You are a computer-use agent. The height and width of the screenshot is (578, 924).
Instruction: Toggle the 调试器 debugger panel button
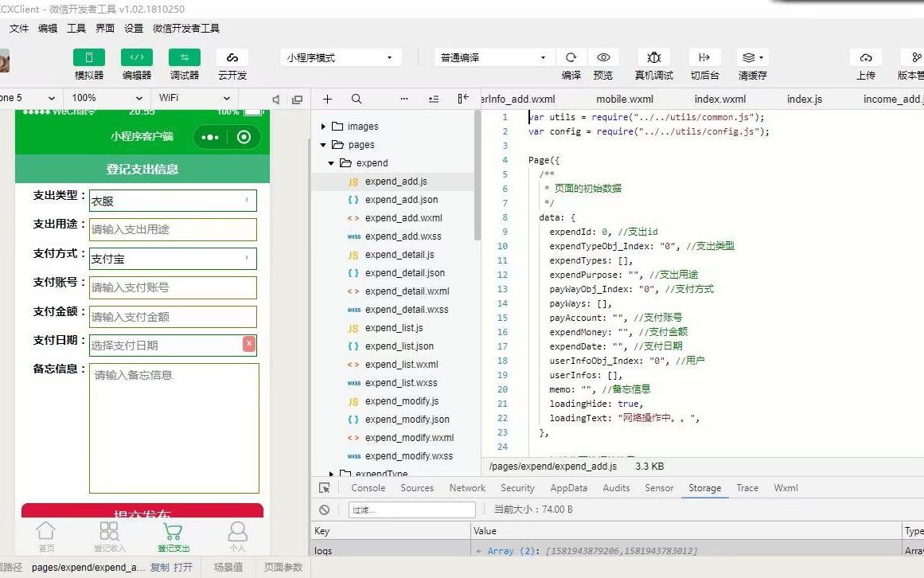tap(185, 57)
